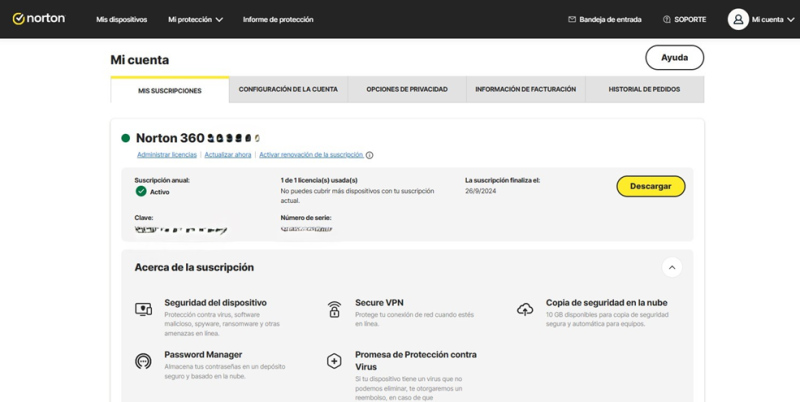
Task: Click the Norton logo in header
Action: pyautogui.click(x=38, y=19)
